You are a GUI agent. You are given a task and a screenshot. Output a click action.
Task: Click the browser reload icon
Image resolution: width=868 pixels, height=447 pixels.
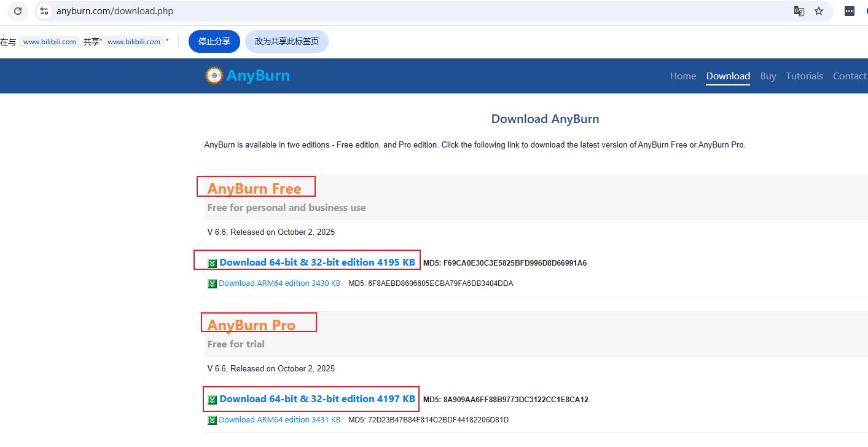pyautogui.click(x=18, y=11)
